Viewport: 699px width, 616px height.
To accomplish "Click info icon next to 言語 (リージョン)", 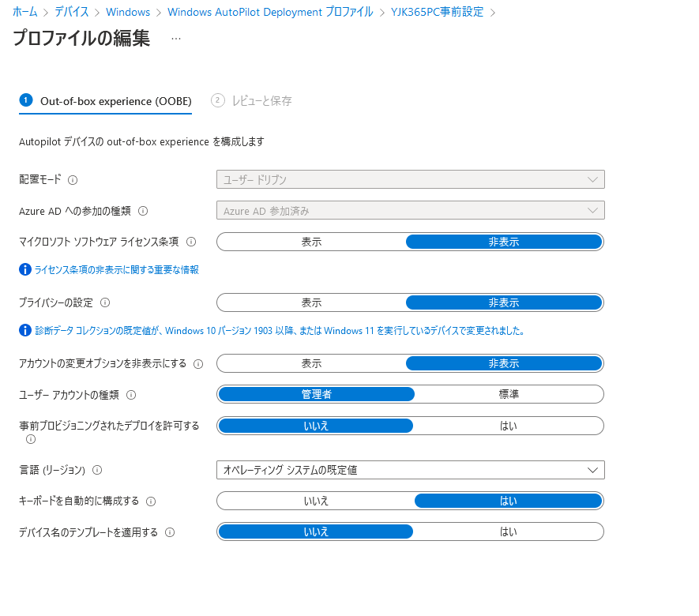I will tap(97, 470).
